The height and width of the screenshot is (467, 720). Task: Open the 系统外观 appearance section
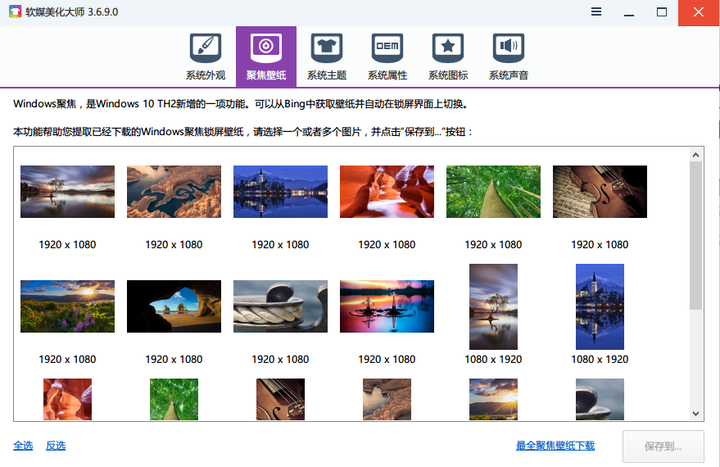click(x=205, y=57)
